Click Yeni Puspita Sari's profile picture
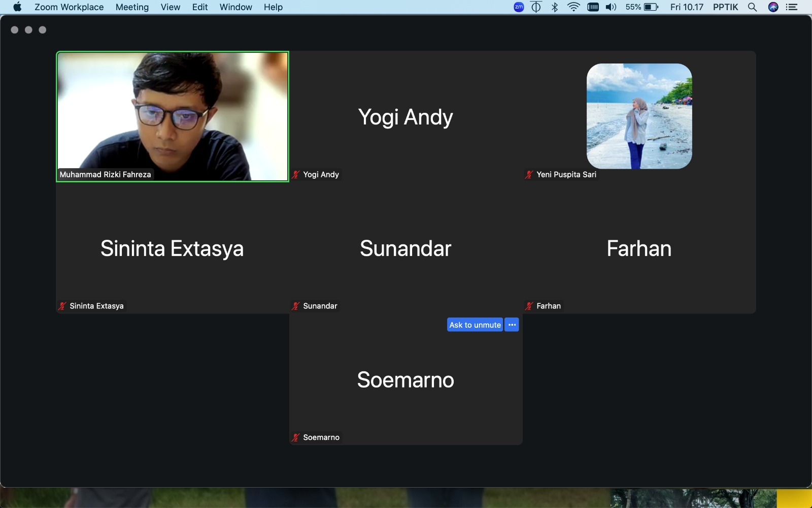Viewport: 812px width, 508px height. [639, 116]
